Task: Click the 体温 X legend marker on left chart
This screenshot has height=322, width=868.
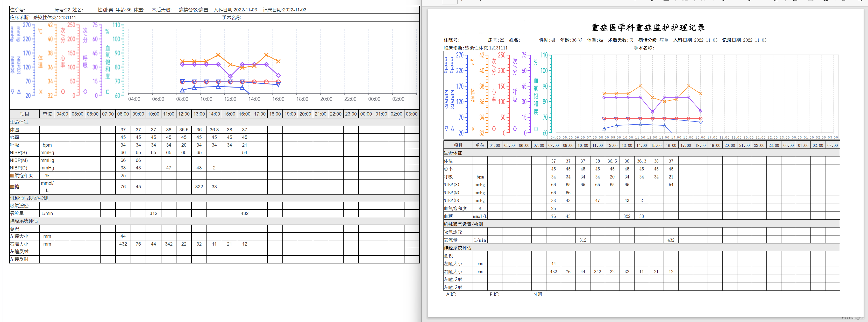Action: click(41, 92)
